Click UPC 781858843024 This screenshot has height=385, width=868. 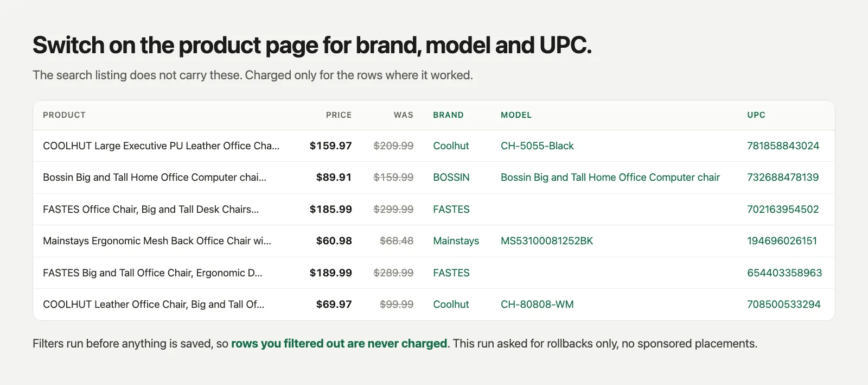pos(783,146)
